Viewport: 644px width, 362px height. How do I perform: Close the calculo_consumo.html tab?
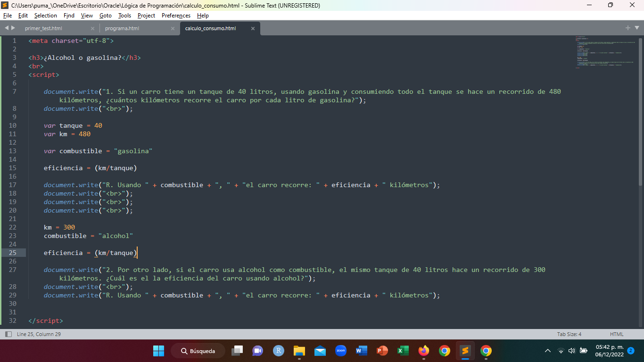tap(253, 28)
